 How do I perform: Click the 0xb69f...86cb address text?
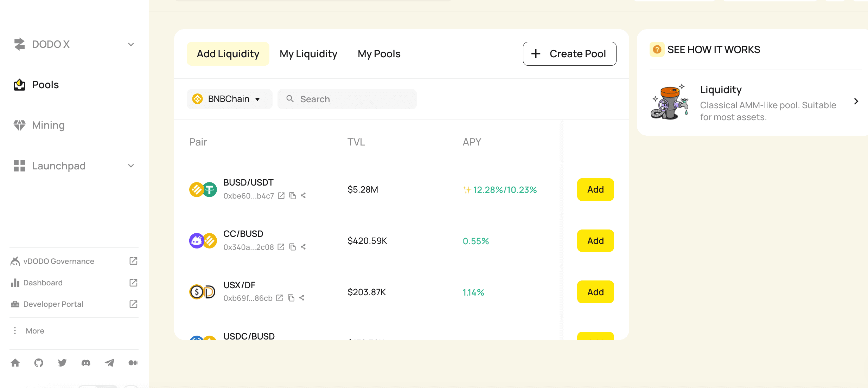click(x=248, y=298)
